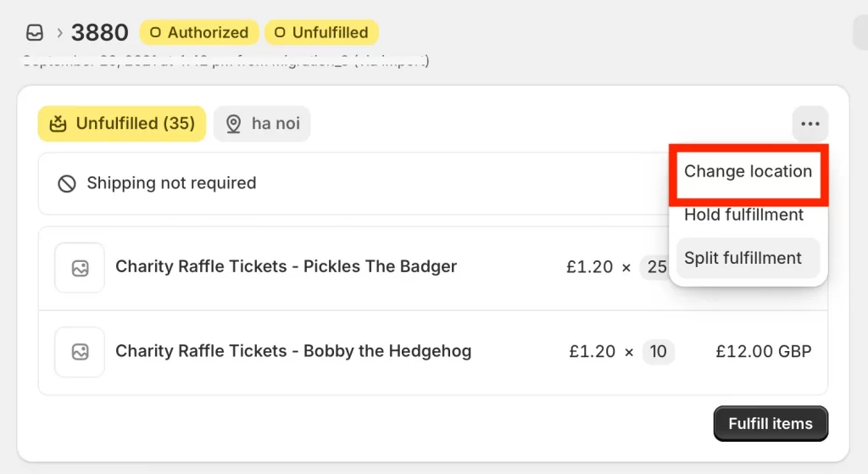Open Charity Raffle Tickets - Pickles The Badger
868x474 pixels.
[x=287, y=267]
